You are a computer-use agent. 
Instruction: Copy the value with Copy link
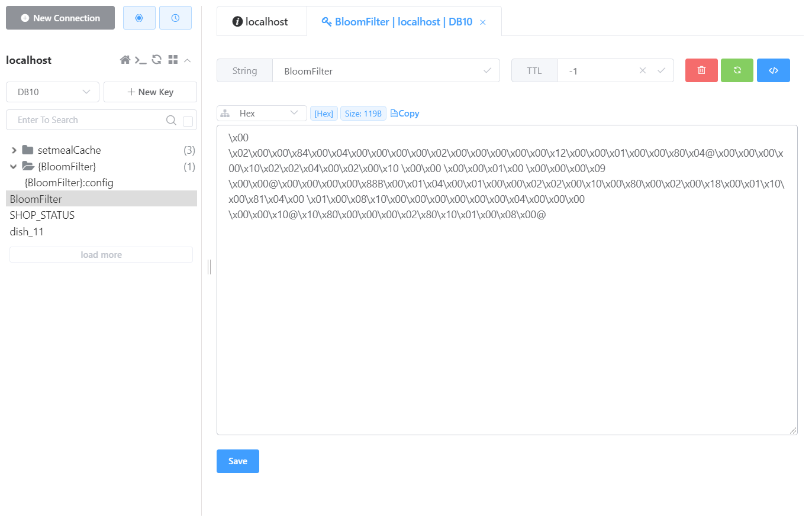click(405, 114)
